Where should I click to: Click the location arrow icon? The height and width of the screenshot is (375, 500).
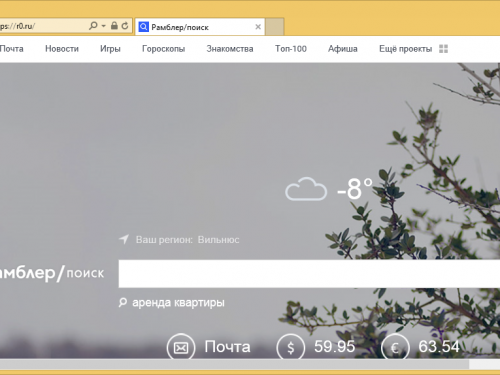coord(124,239)
